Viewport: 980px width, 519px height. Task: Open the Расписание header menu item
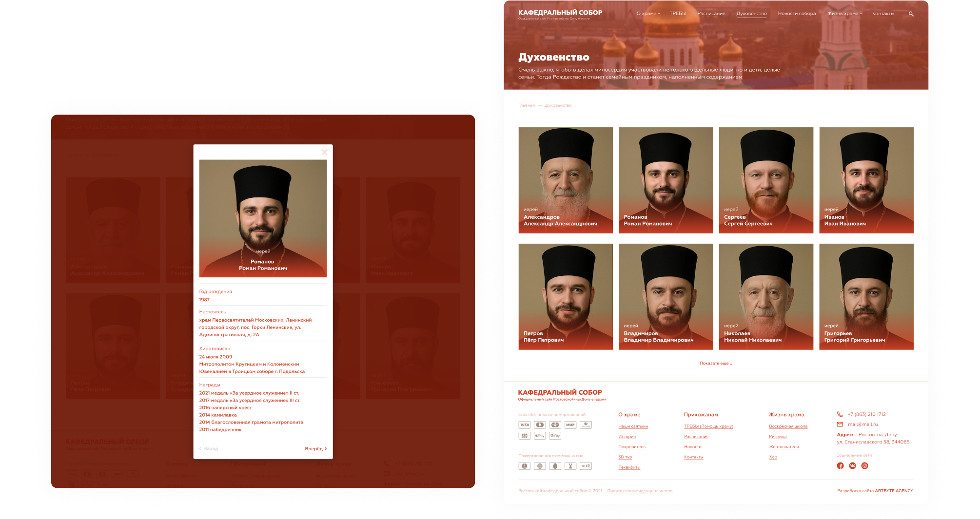[711, 14]
